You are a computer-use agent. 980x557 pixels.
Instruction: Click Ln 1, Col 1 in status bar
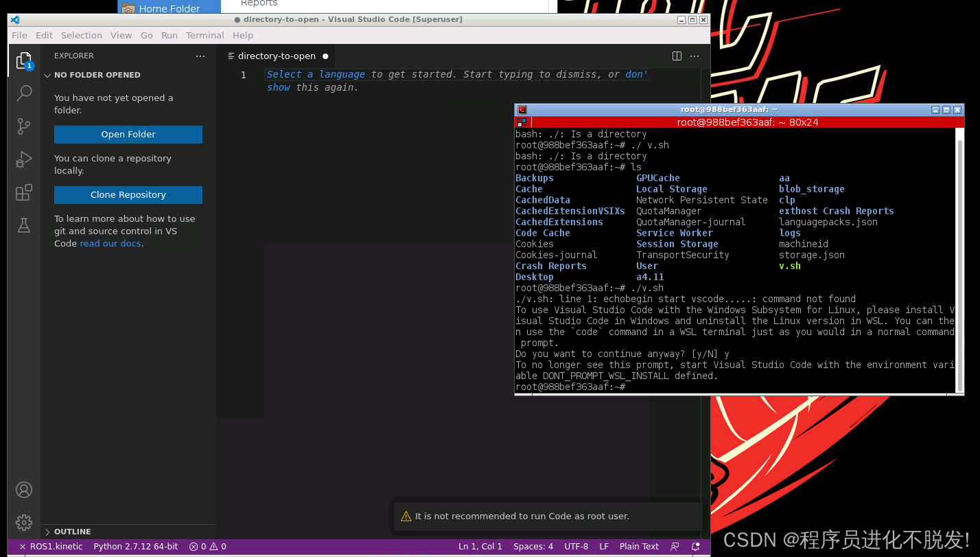coord(480,547)
